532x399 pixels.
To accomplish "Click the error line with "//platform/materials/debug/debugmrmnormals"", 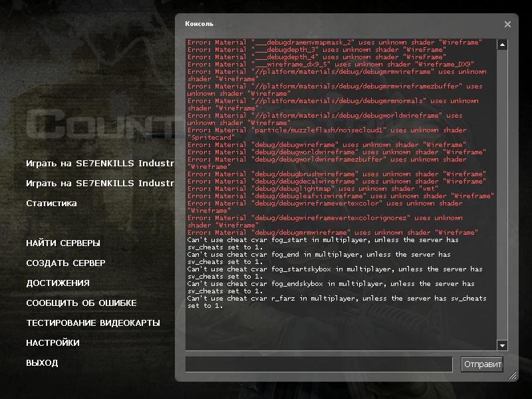I will [333, 104].
